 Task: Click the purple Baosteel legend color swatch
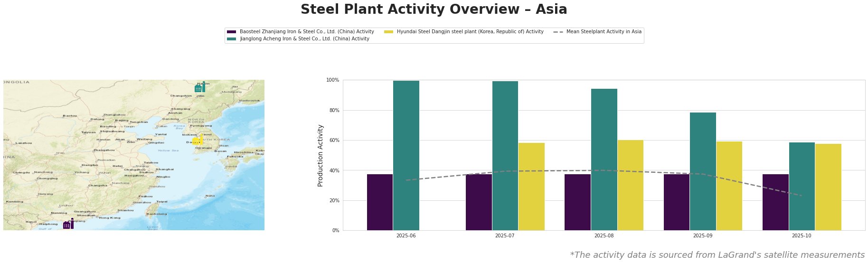[232, 32]
